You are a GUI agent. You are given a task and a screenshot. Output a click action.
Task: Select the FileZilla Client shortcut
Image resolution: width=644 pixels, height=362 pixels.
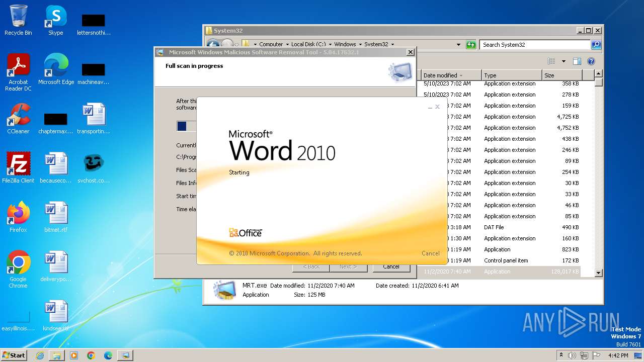tap(18, 168)
